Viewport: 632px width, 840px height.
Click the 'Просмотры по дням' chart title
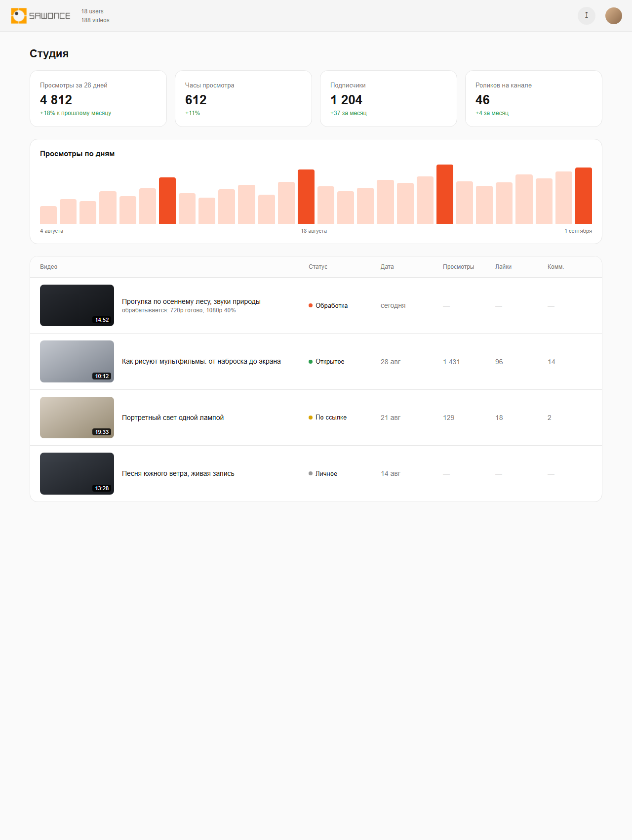tap(77, 154)
